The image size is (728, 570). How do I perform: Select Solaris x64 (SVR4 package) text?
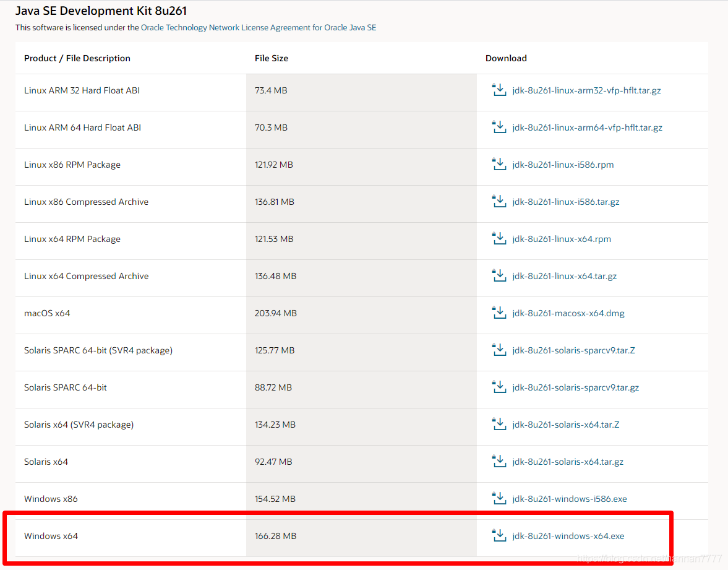(79, 425)
